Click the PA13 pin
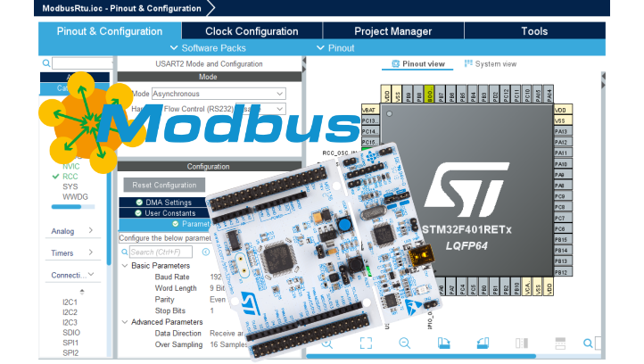The width and height of the screenshot is (644, 364). coord(563,131)
